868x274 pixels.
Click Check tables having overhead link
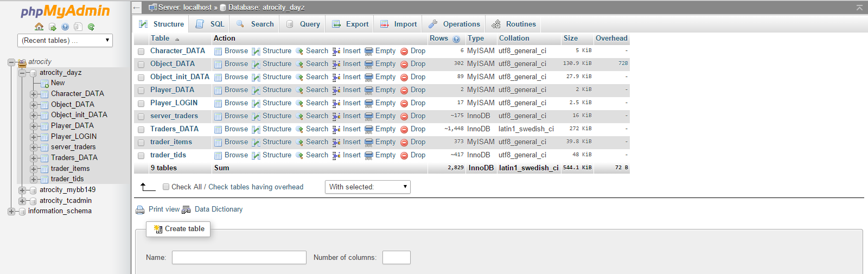[x=256, y=187]
